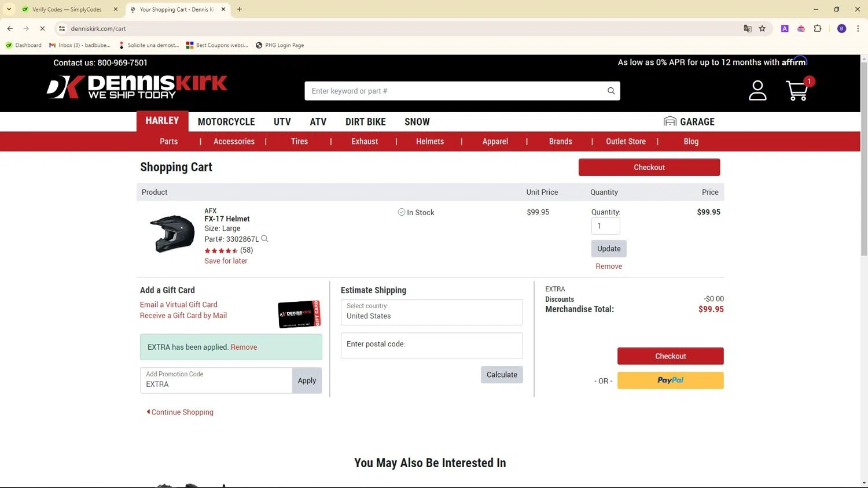Close the Verify Codes SimplyCodes tab
The height and width of the screenshot is (488, 868).
pos(116,9)
